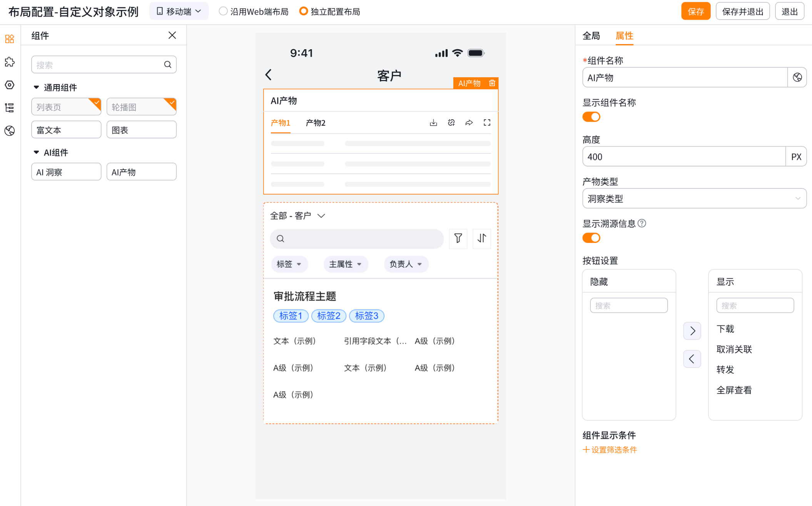Click the globe translate icon beside 组件名称
The height and width of the screenshot is (506, 812).
click(797, 77)
